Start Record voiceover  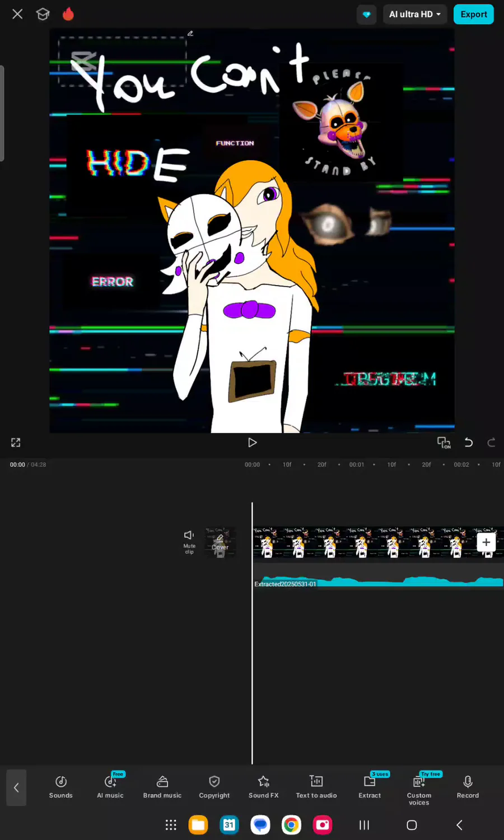tap(468, 787)
